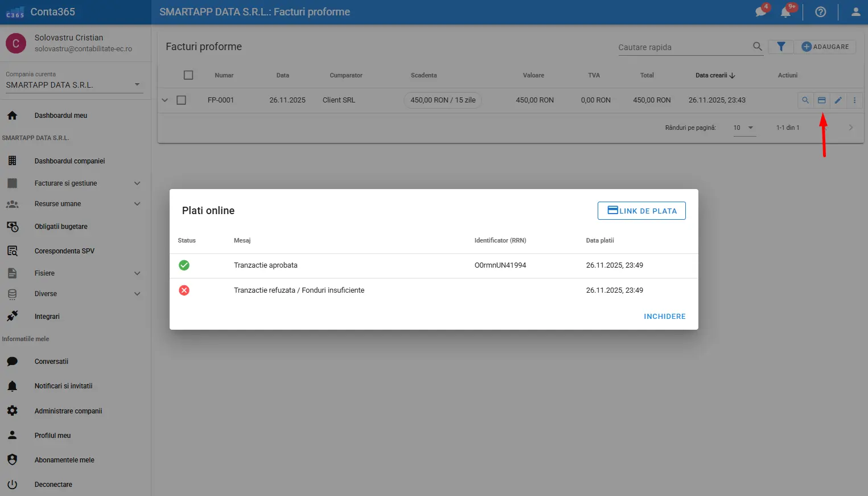Check the FP-0001 row checkbox

(182, 100)
